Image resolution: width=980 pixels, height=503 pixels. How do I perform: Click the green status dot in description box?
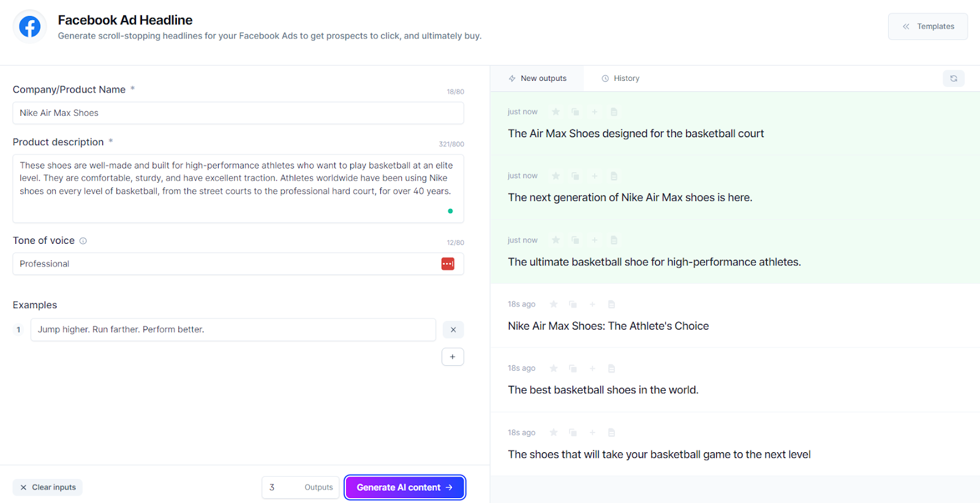coord(450,211)
